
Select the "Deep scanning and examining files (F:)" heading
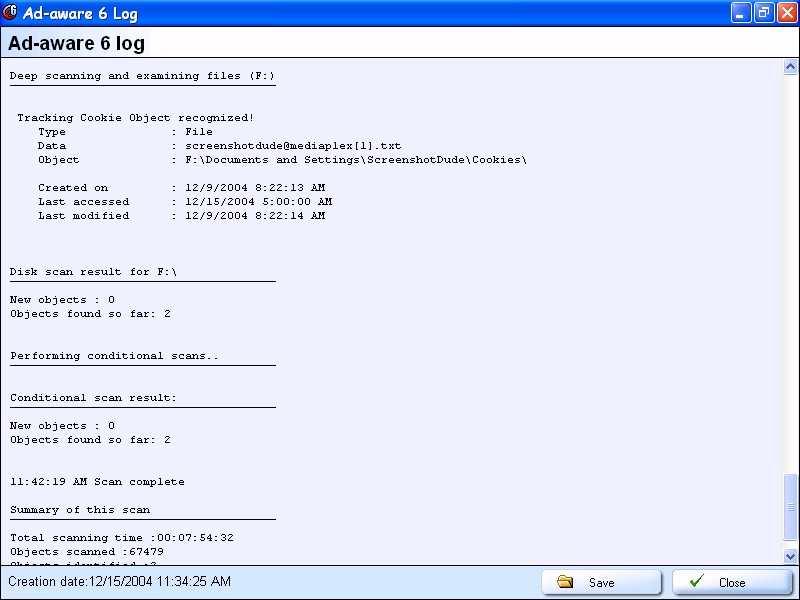click(x=142, y=76)
